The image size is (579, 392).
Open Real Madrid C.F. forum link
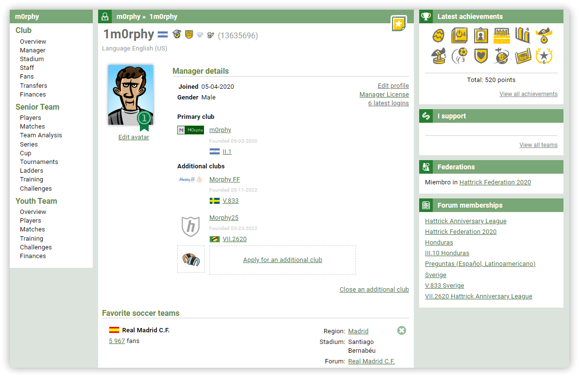click(371, 361)
